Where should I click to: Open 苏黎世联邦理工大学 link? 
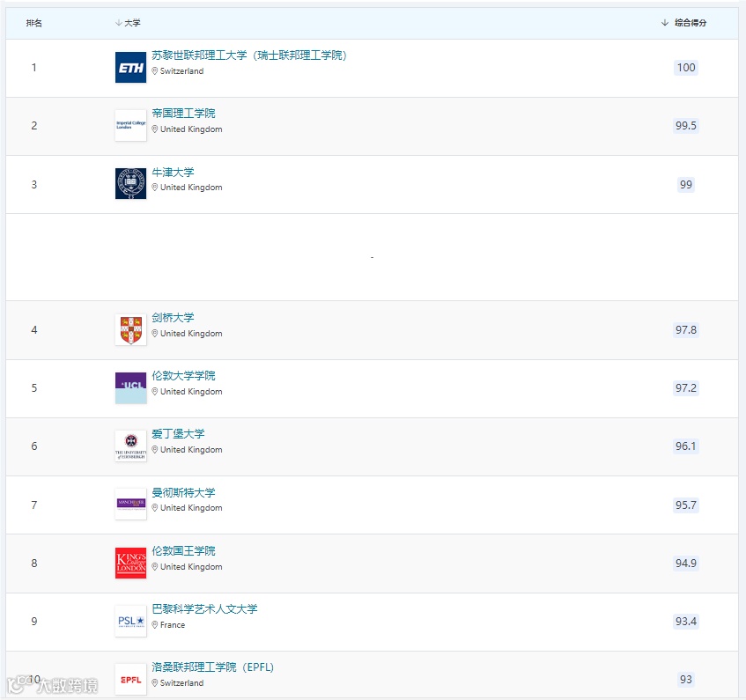pyautogui.click(x=249, y=55)
